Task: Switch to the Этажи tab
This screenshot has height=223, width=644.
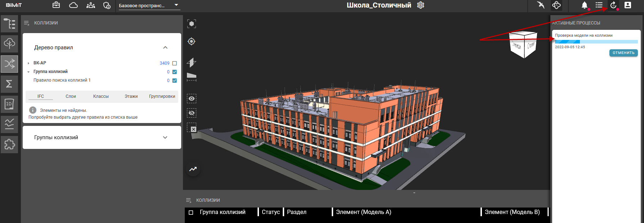Action: 131,96
